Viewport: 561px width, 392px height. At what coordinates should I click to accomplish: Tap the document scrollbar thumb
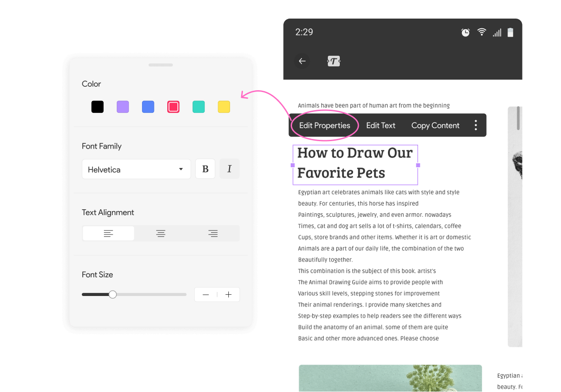pyautogui.click(x=519, y=118)
